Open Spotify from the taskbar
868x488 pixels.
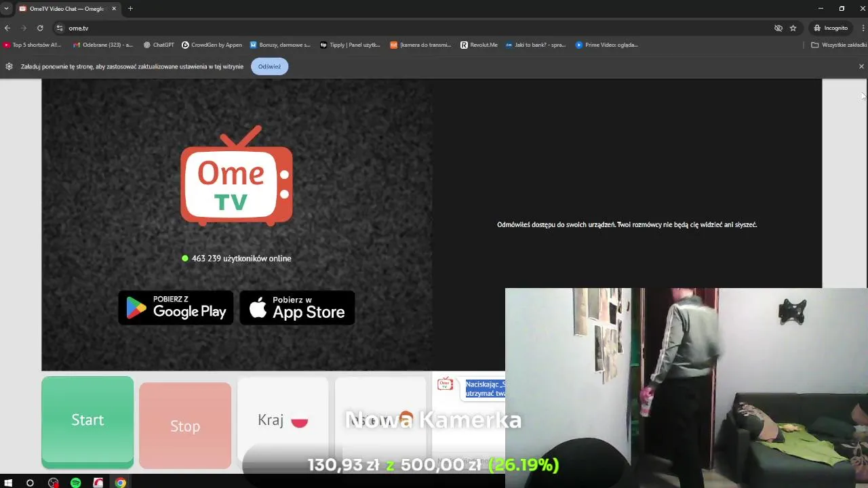(75, 483)
